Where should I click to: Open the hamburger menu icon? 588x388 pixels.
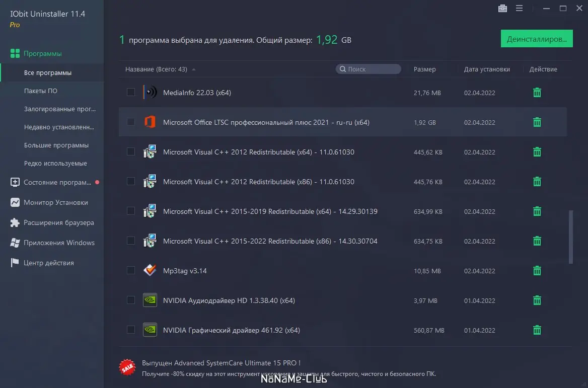(x=519, y=8)
